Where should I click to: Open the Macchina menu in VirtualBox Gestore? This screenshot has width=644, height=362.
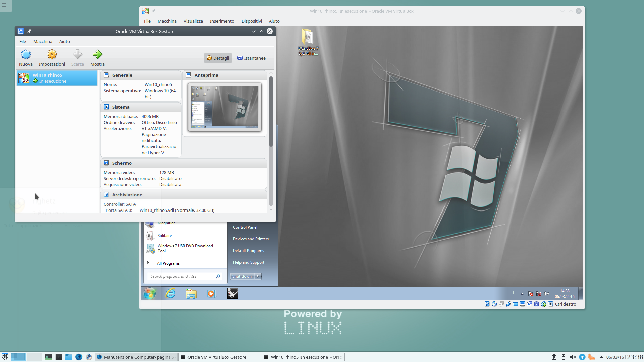[43, 41]
